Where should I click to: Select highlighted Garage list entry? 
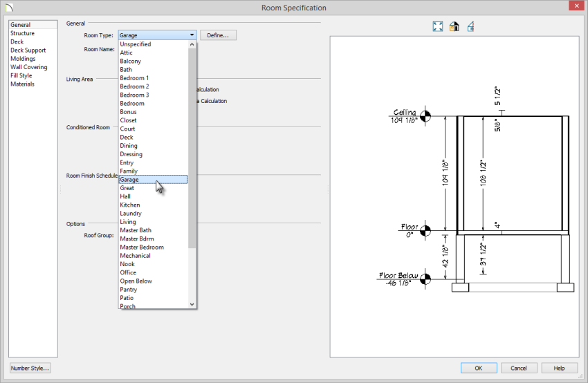tap(153, 180)
